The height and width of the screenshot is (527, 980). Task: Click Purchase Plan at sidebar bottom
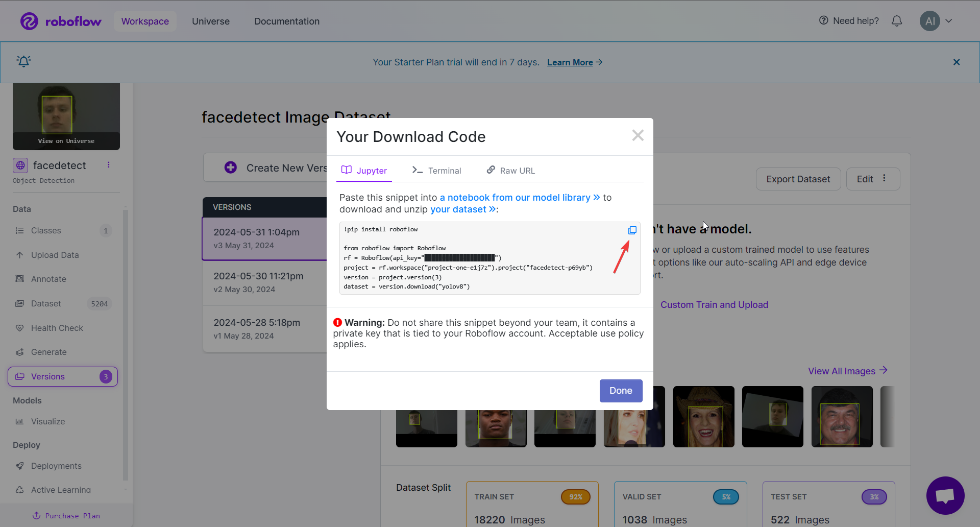[x=66, y=516]
